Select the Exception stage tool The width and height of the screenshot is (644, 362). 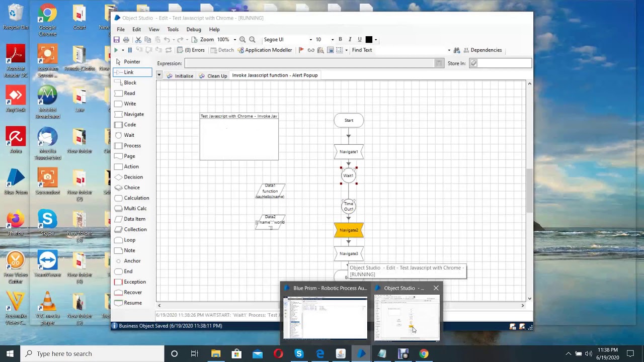click(x=130, y=282)
